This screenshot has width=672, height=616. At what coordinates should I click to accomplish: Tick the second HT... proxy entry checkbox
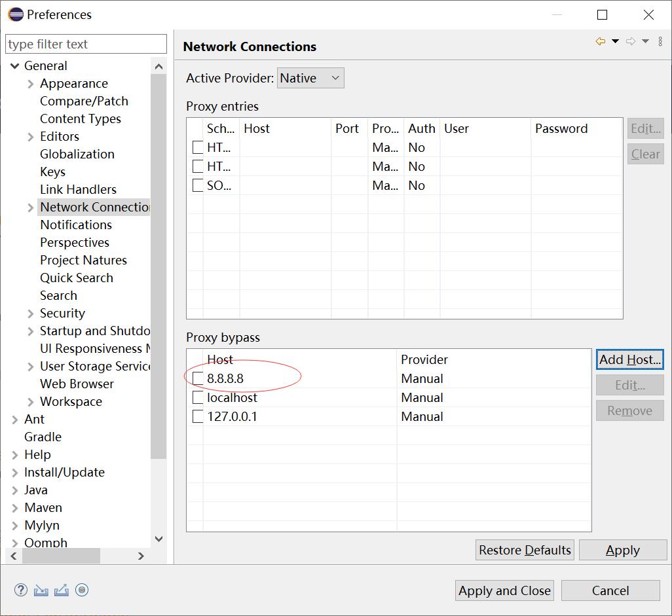(x=198, y=166)
